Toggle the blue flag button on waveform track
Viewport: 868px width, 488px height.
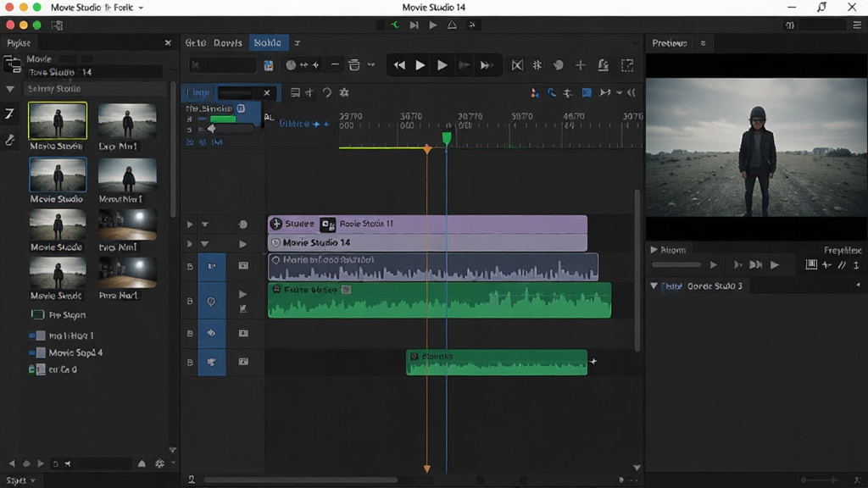coord(211,267)
